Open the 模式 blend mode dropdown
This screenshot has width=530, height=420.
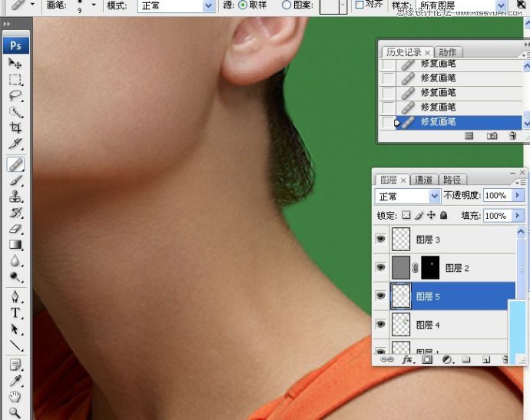[209, 5]
